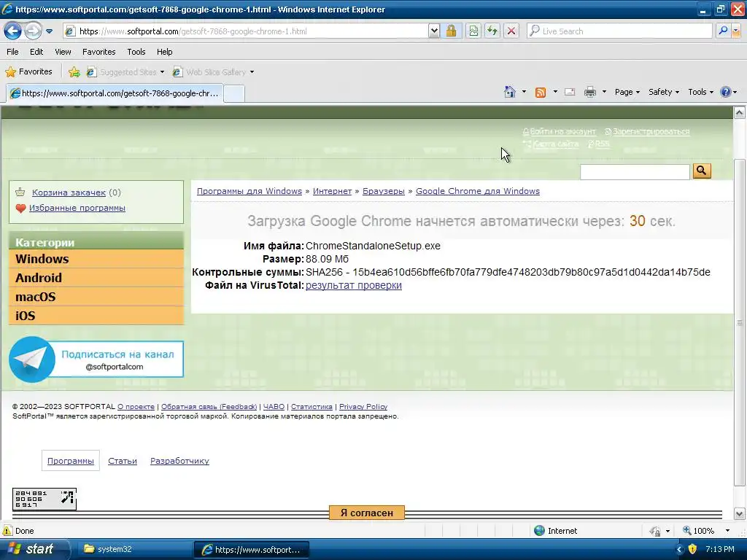Open Избранные программы link
747x560 pixels.
point(77,208)
